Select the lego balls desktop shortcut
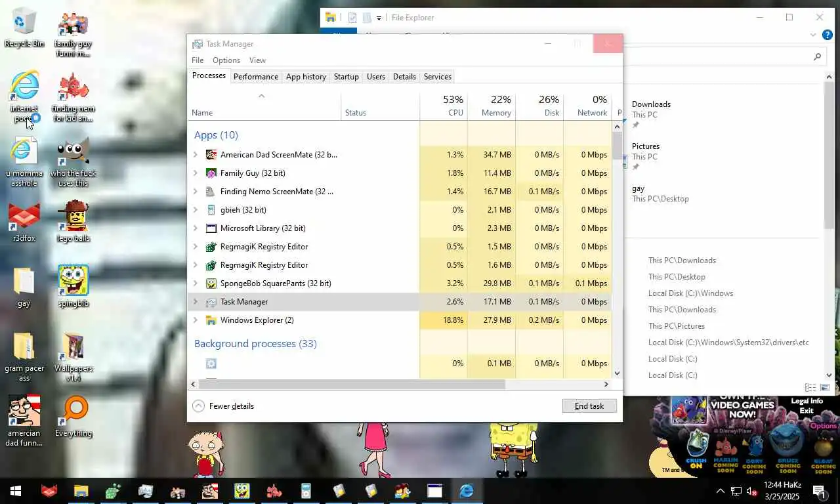Screen dimensions: 840x504 click(73, 222)
